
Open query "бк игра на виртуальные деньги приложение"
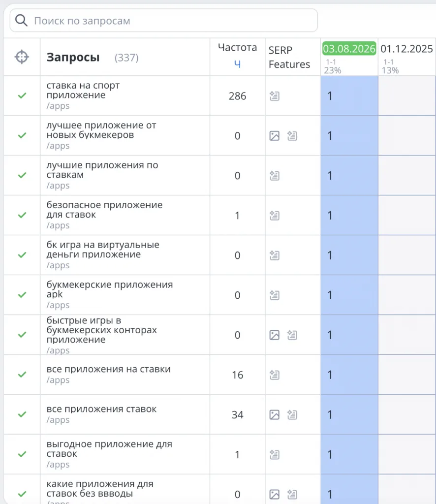coord(103,250)
